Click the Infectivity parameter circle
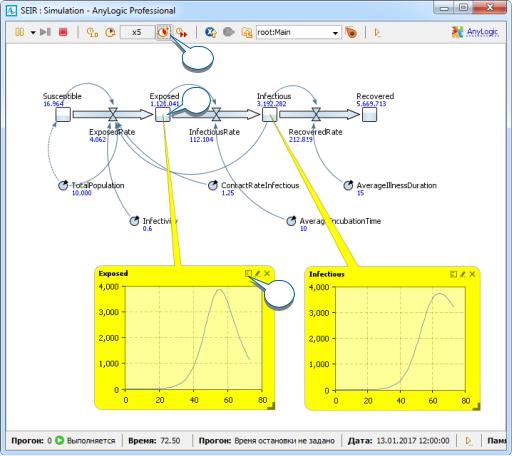 coord(134,221)
